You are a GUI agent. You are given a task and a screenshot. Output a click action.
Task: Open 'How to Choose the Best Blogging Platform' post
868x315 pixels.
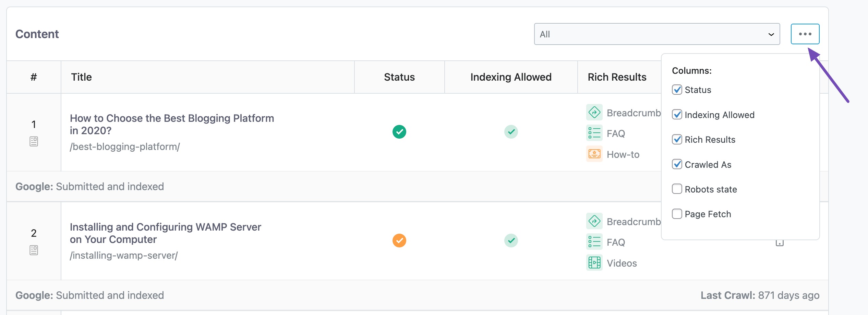click(x=172, y=125)
